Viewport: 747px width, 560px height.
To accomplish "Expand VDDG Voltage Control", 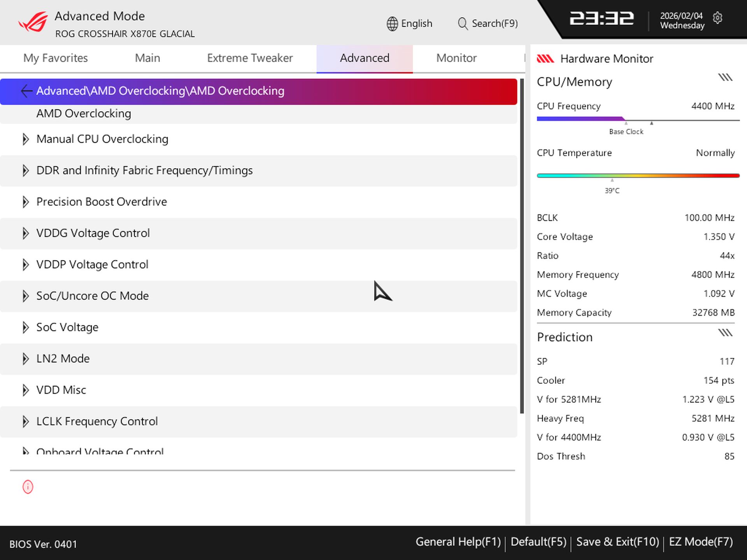I will (26, 233).
